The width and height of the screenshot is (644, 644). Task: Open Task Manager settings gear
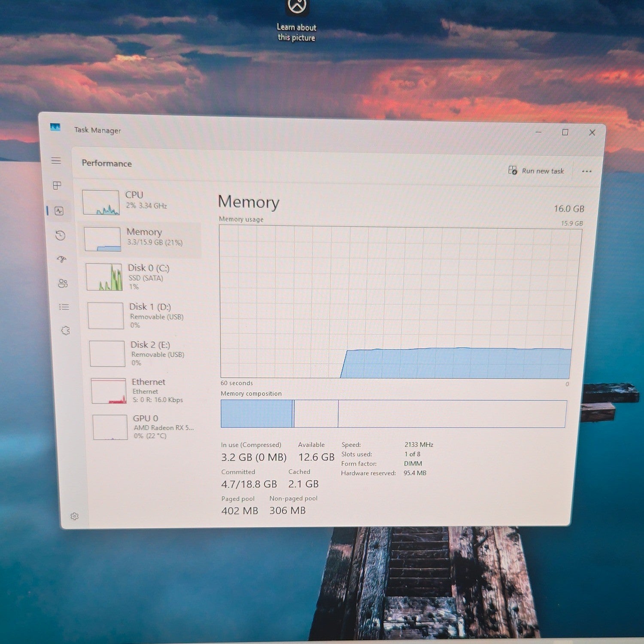point(75,516)
